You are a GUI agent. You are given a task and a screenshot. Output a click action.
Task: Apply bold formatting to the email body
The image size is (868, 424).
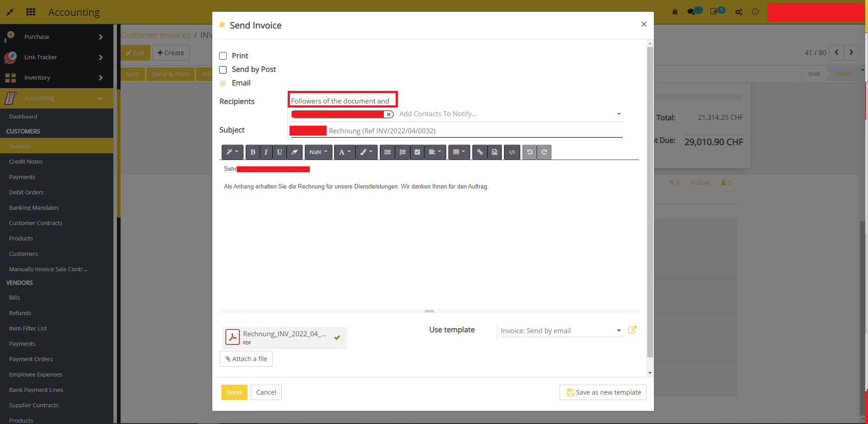[x=252, y=152]
